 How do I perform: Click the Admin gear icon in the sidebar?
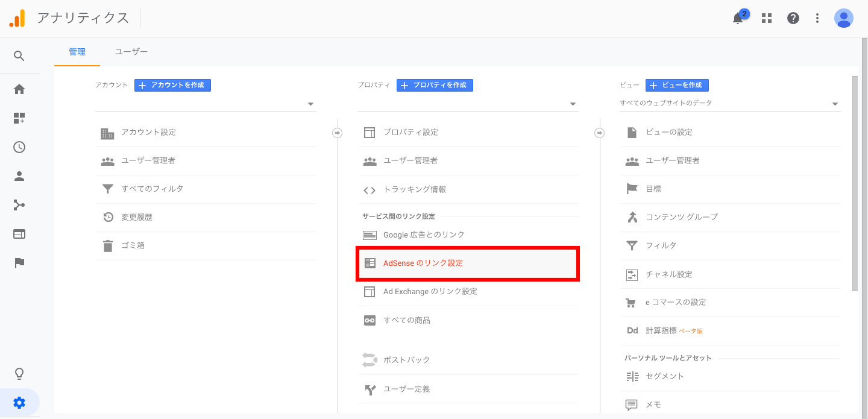tap(19, 403)
